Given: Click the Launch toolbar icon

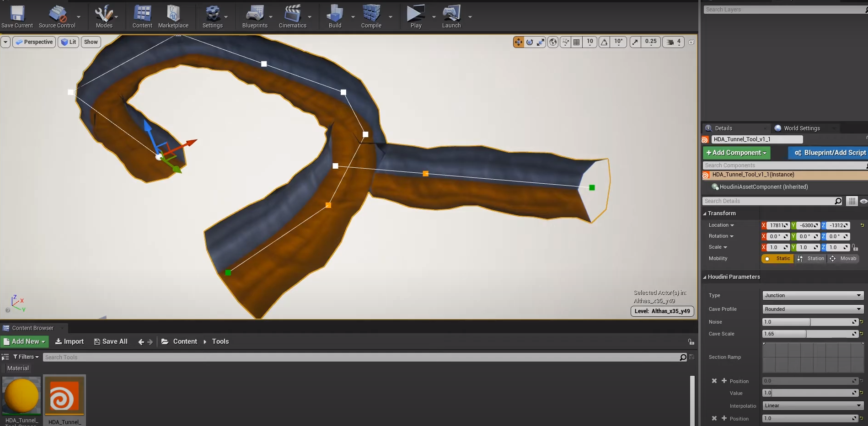Looking at the screenshot, I should pyautogui.click(x=451, y=16).
